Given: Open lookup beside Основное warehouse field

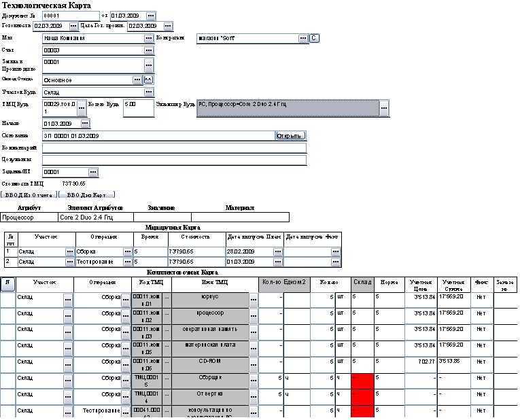Looking at the screenshot, I should (137, 80).
